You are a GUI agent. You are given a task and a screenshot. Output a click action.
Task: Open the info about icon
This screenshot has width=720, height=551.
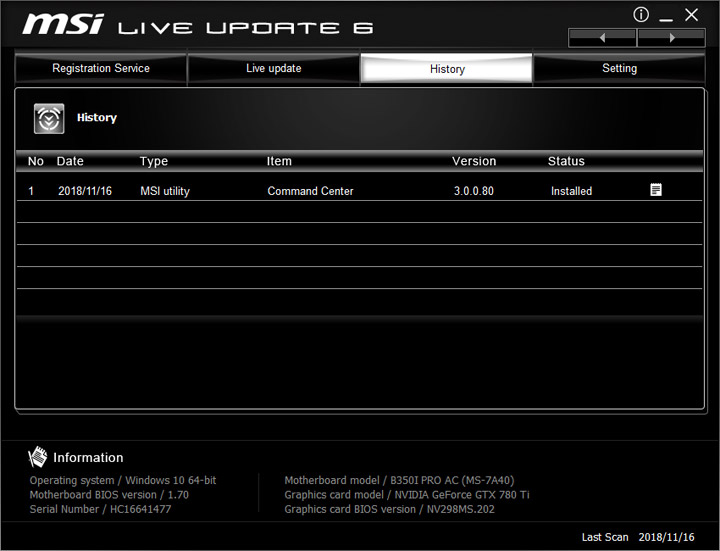click(x=641, y=15)
